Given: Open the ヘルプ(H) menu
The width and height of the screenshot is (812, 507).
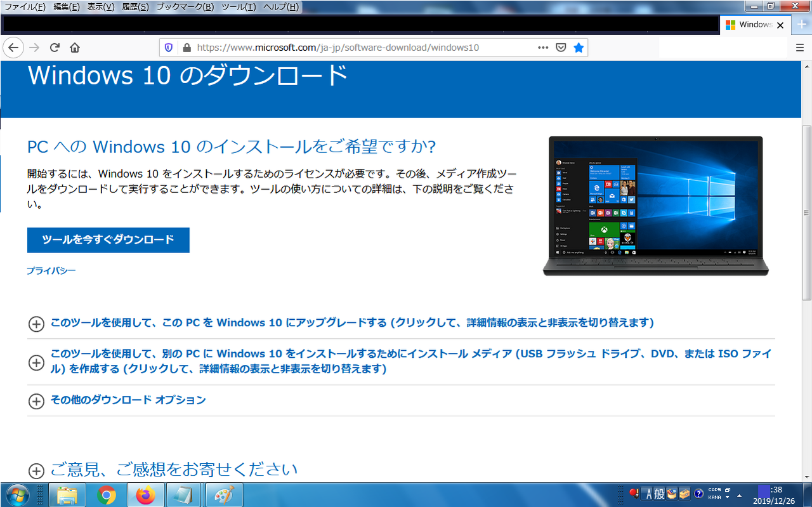Looking at the screenshot, I should pyautogui.click(x=280, y=7).
